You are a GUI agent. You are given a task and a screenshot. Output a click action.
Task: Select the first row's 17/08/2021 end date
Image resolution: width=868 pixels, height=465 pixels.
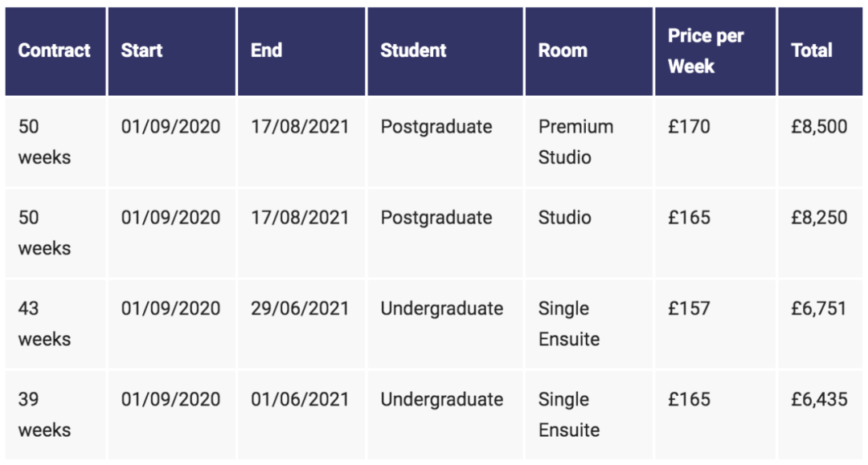[300, 127]
